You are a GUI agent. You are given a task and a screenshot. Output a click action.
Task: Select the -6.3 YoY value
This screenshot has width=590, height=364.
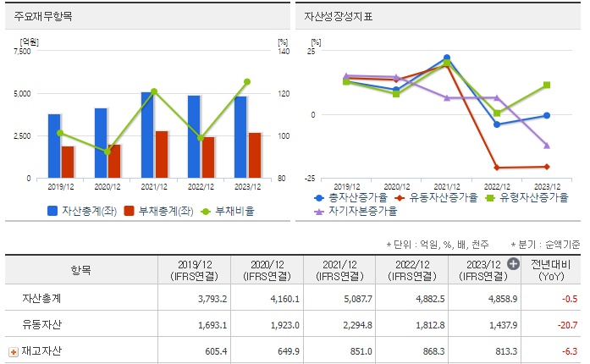pos(570,351)
